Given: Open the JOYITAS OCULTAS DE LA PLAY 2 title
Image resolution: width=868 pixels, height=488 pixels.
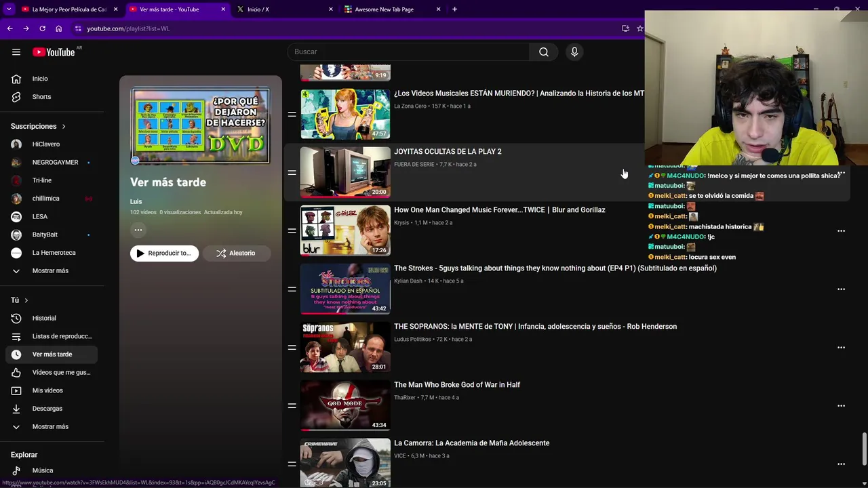Looking at the screenshot, I should tap(448, 152).
